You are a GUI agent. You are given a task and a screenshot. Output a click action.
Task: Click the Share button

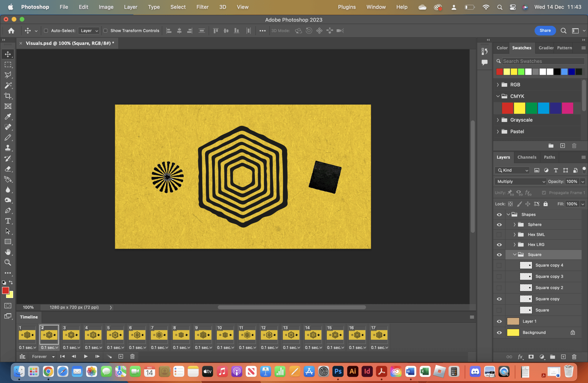tap(545, 30)
